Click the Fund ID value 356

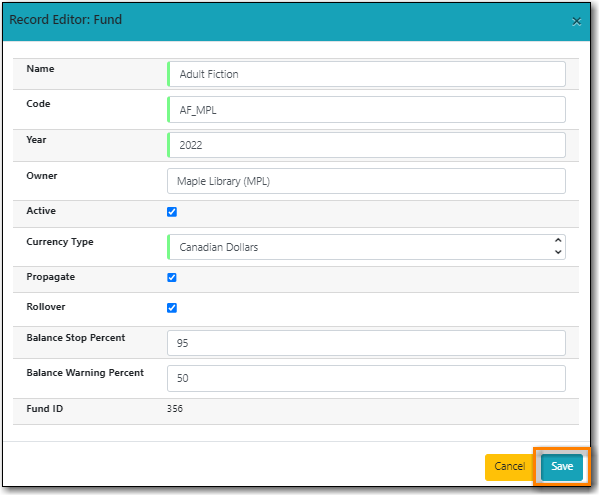click(x=175, y=408)
